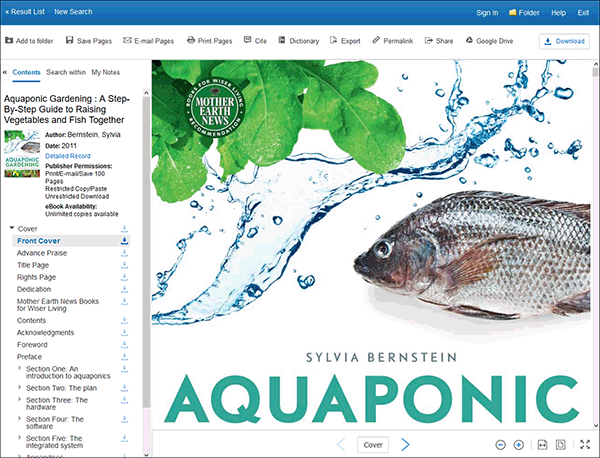The width and height of the screenshot is (600, 458).
Task: Open the Title Page entry
Action: click(x=33, y=265)
